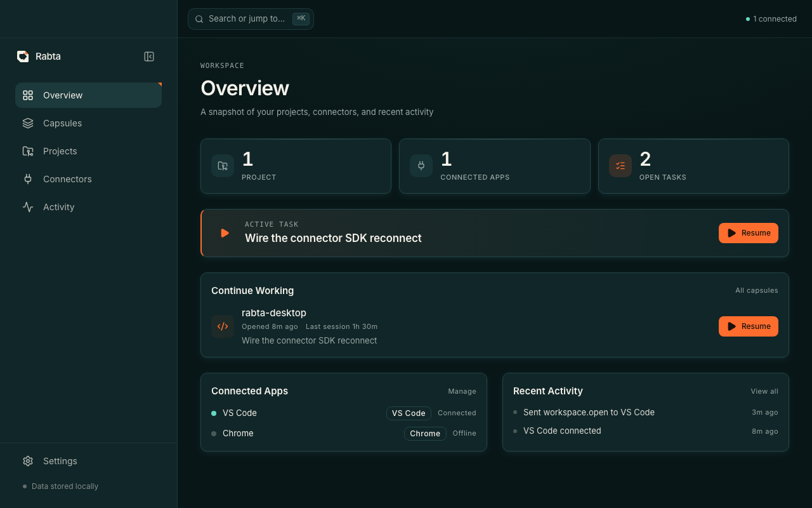This screenshot has height=508, width=812.
Task: Click the OPEN TASKS label
Action: (663, 177)
